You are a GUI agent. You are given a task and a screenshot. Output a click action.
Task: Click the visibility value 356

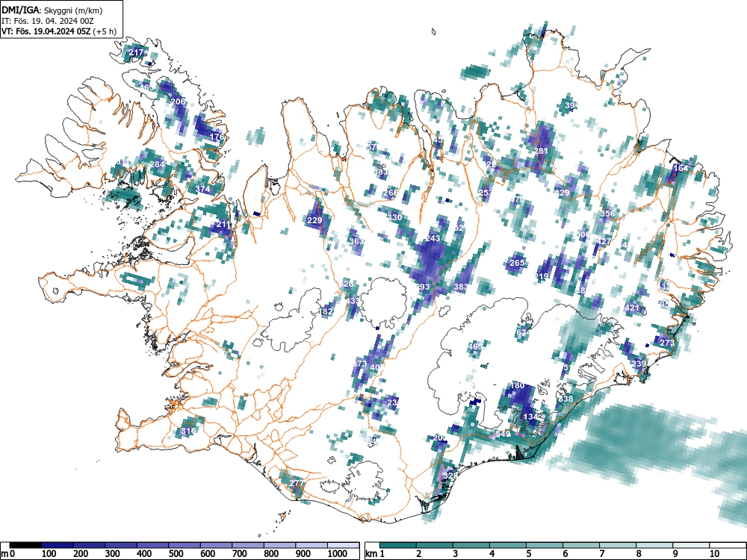(607, 214)
